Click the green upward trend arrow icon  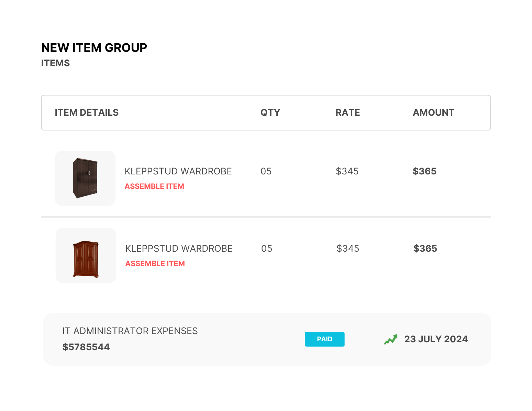tap(391, 339)
